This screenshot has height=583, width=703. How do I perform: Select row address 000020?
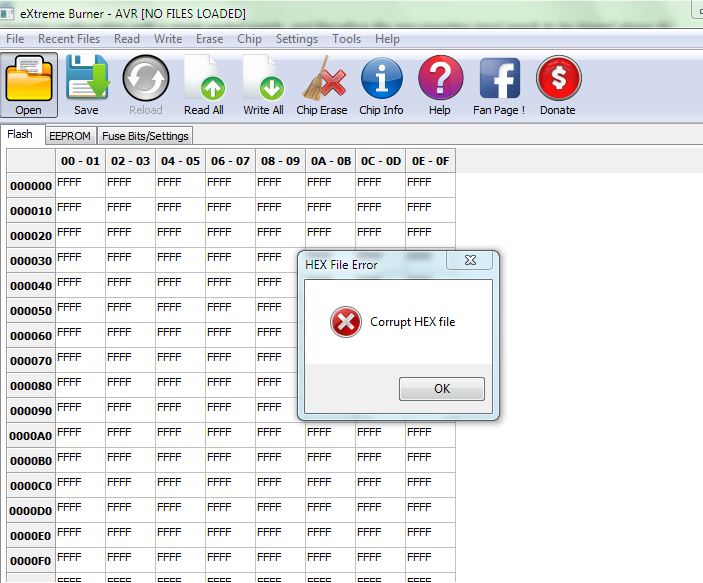[x=31, y=236]
